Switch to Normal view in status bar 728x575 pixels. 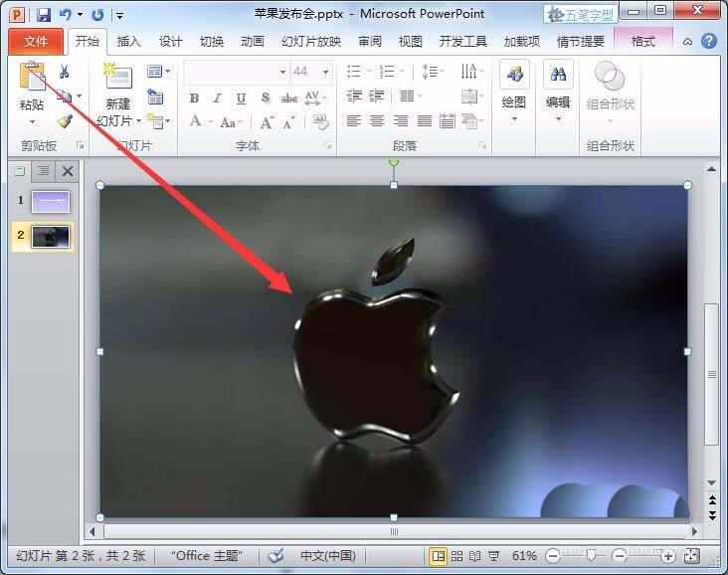coord(438,556)
